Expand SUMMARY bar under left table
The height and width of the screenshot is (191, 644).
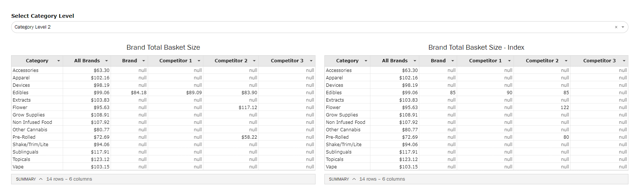30,179
